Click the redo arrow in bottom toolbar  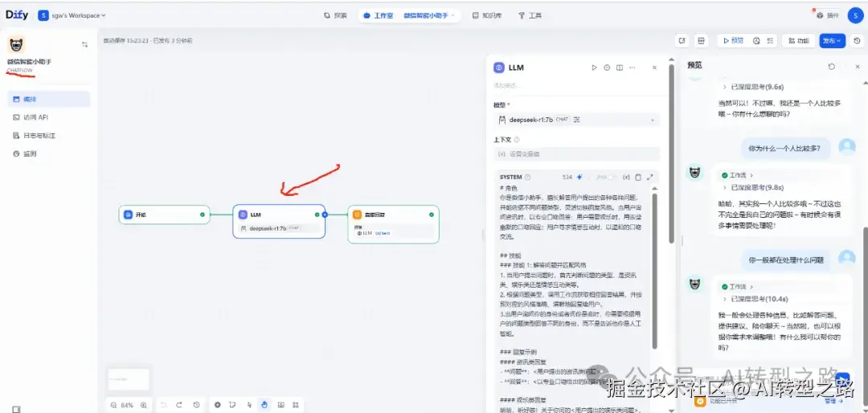[x=178, y=405]
